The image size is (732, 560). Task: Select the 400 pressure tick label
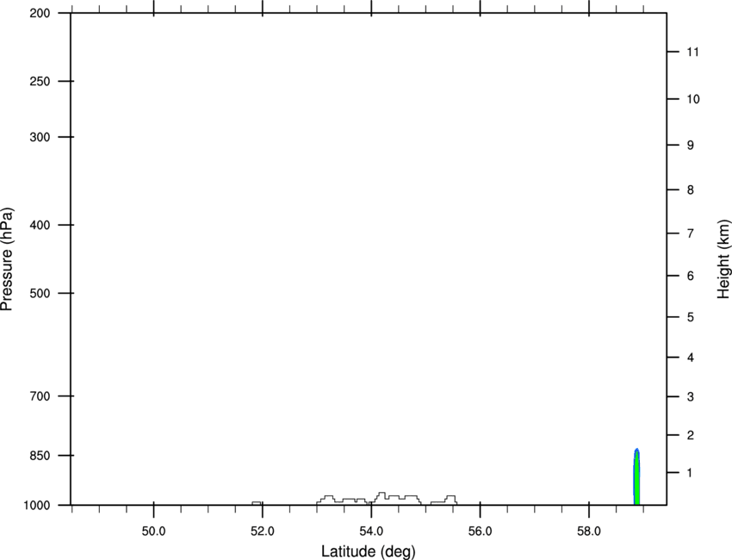click(x=40, y=225)
